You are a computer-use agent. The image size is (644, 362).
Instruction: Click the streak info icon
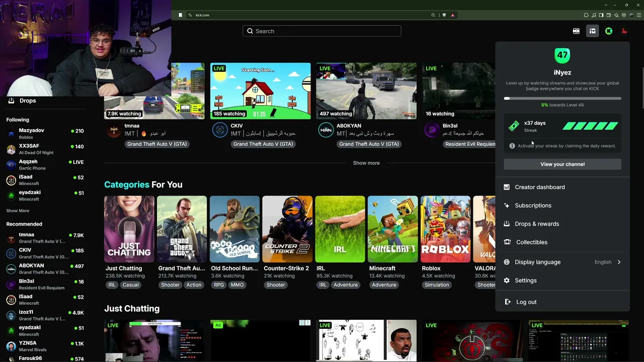click(x=512, y=146)
